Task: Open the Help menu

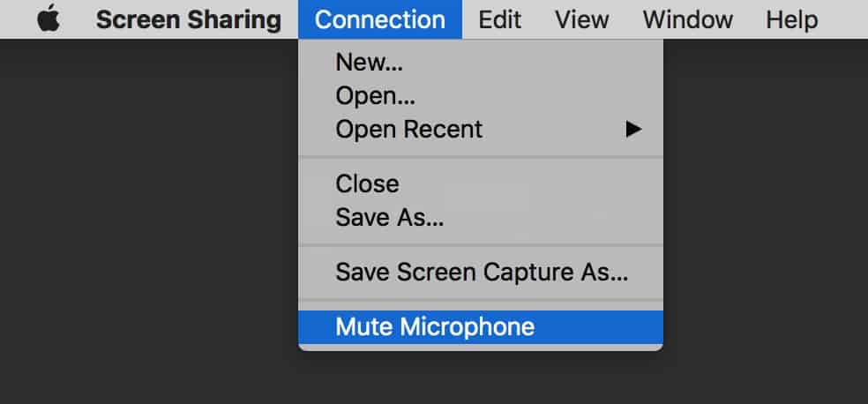Action: pos(791,19)
